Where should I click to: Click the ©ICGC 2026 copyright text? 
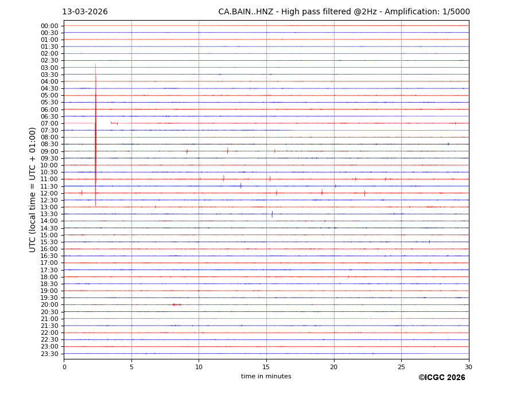(x=441, y=378)
